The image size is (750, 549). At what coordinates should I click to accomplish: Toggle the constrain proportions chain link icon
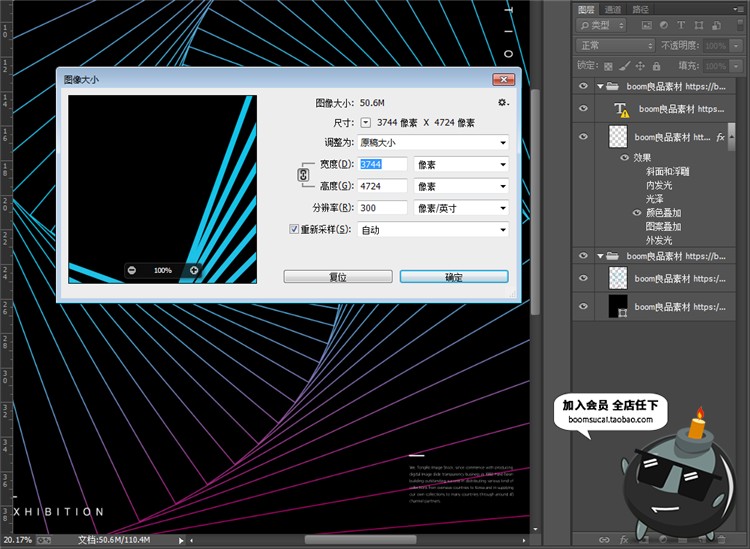click(303, 175)
